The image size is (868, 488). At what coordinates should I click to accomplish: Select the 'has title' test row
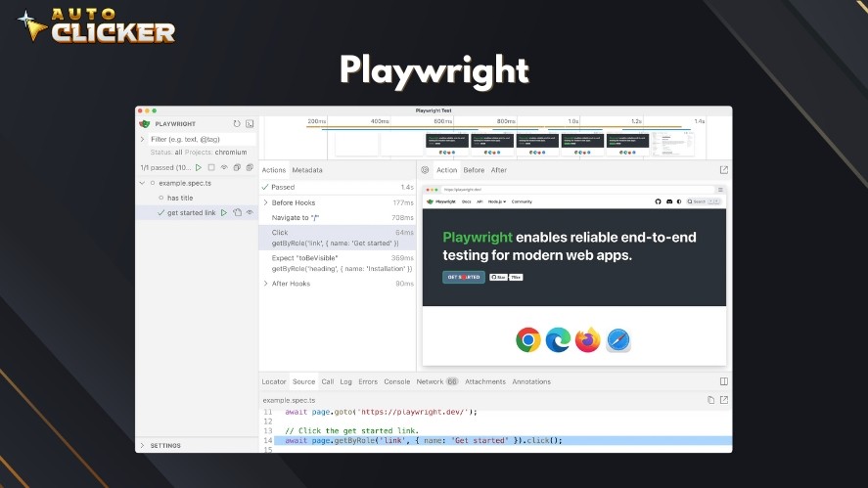click(x=197, y=199)
